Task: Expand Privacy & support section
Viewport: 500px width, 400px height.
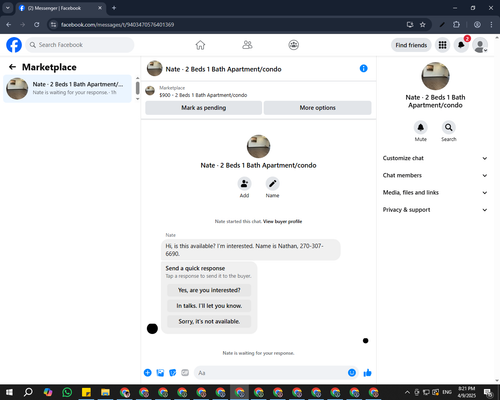Action: pyautogui.click(x=435, y=210)
